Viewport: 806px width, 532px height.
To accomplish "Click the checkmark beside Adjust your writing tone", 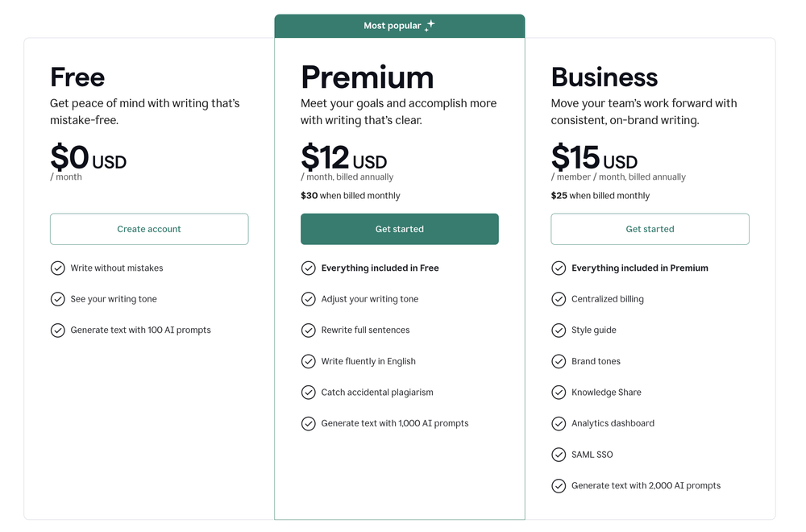I will [x=308, y=299].
